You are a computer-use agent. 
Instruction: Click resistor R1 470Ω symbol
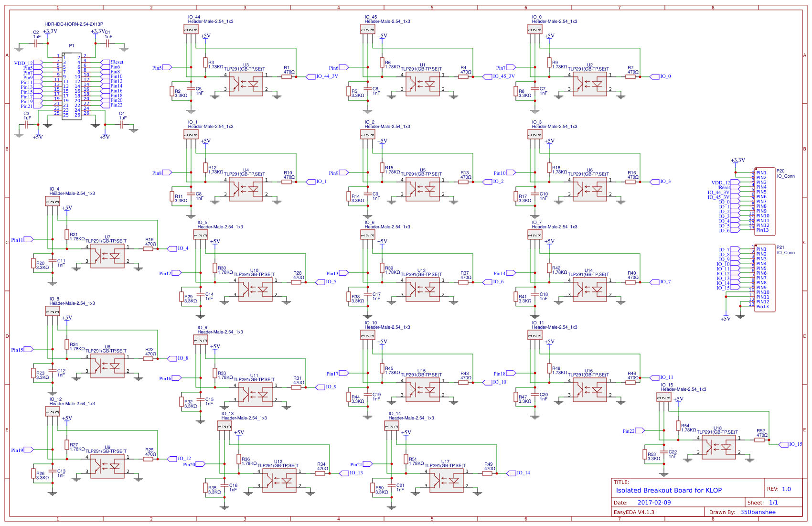(x=287, y=76)
